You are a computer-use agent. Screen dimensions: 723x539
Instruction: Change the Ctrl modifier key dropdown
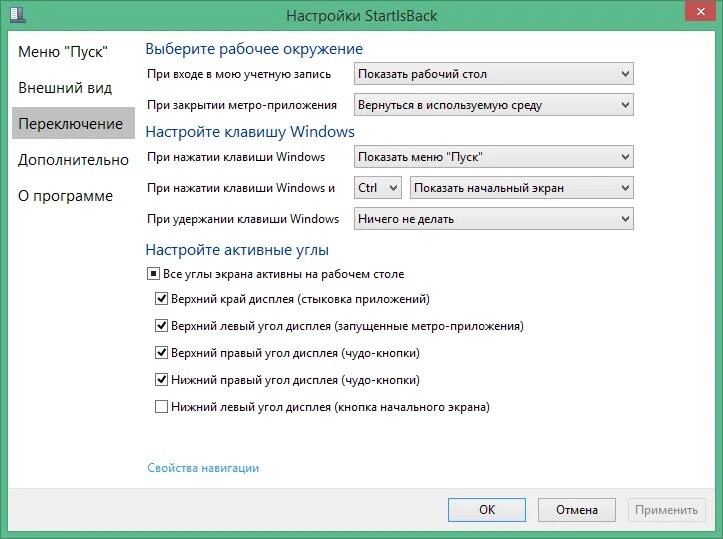click(378, 188)
